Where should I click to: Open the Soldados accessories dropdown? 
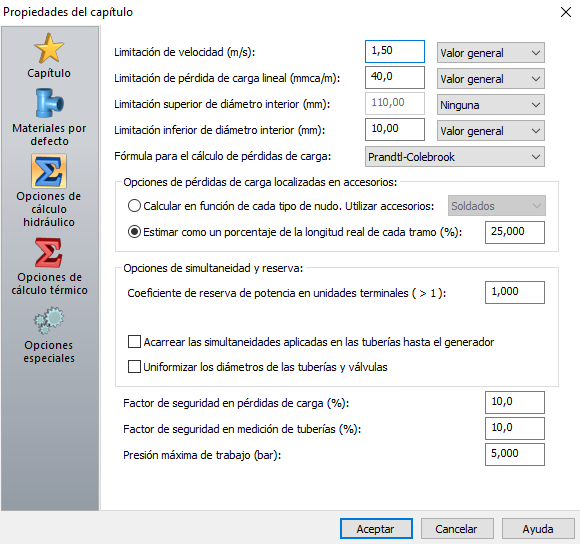(497, 206)
